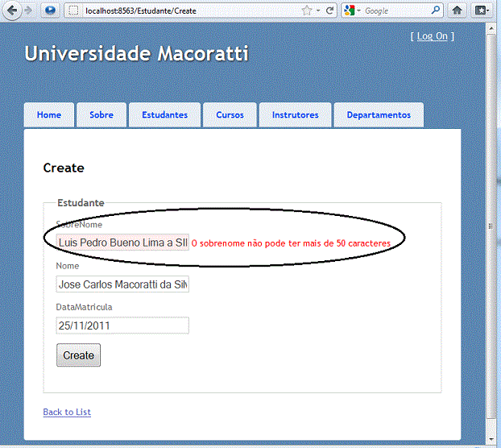This screenshot has height=448, width=501.
Task: Open the bookmarks menu button
Action: 482,10
